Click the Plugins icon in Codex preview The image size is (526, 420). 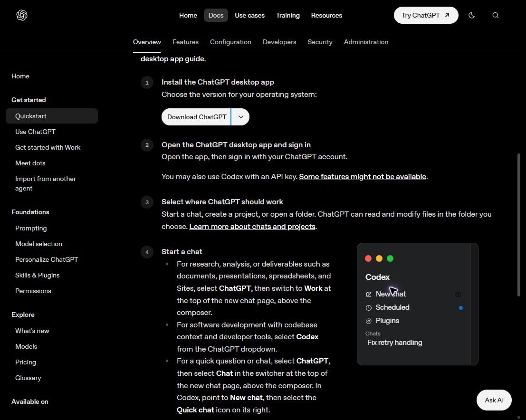[369, 321]
